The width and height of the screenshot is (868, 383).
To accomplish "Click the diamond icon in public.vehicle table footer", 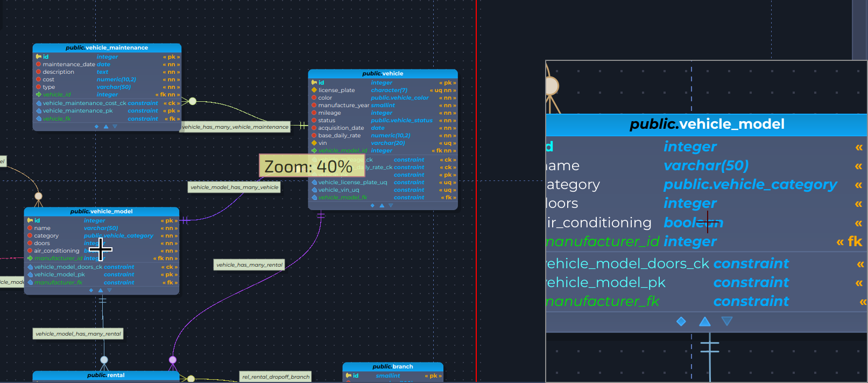I will 372,205.
